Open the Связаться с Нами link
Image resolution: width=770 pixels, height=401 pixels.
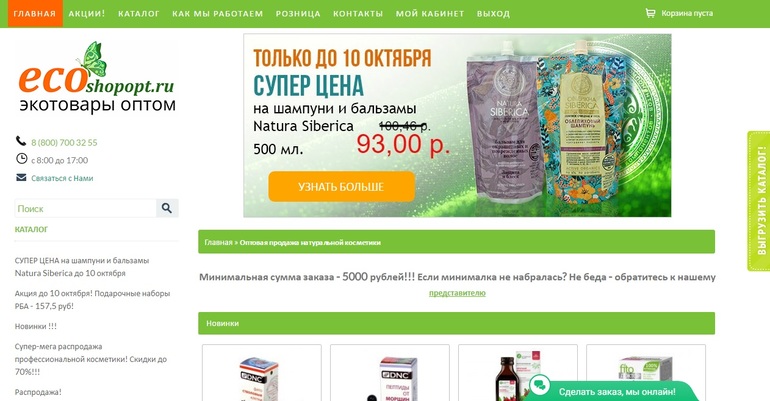[x=62, y=178]
